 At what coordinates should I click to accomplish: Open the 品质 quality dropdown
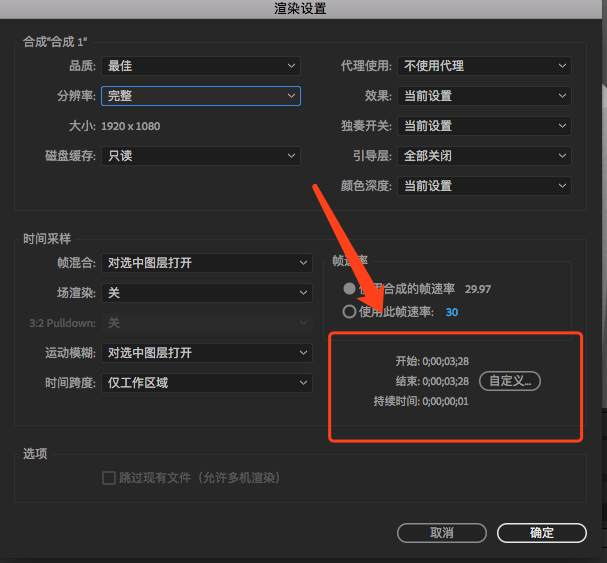click(x=201, y=66)
